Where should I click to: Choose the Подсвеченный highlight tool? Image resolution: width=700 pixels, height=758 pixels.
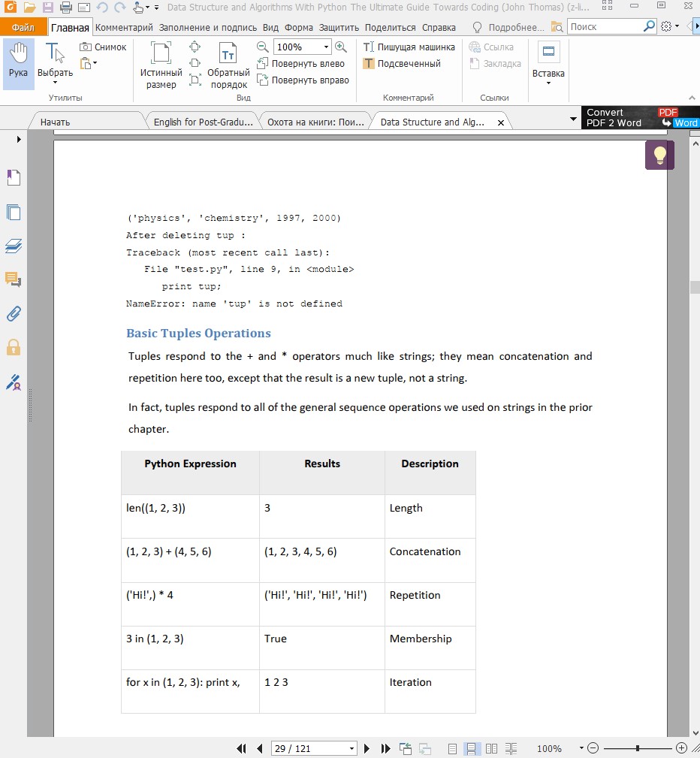(x=402, y=63)
